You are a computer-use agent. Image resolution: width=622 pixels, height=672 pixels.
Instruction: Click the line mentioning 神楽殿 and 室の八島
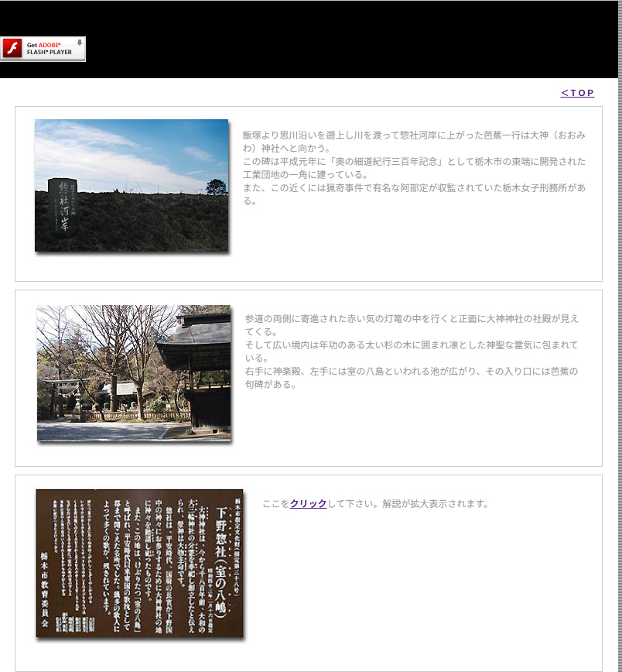point(412,372)
